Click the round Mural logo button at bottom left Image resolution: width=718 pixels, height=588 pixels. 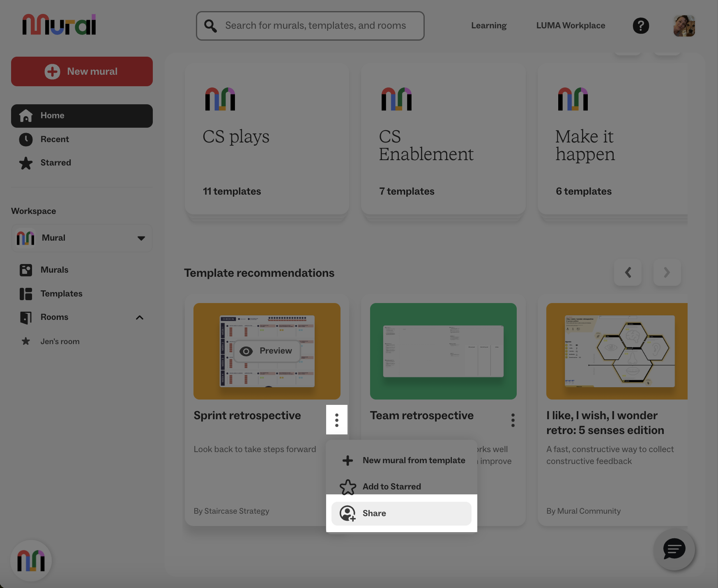click(x=31, y=560)
